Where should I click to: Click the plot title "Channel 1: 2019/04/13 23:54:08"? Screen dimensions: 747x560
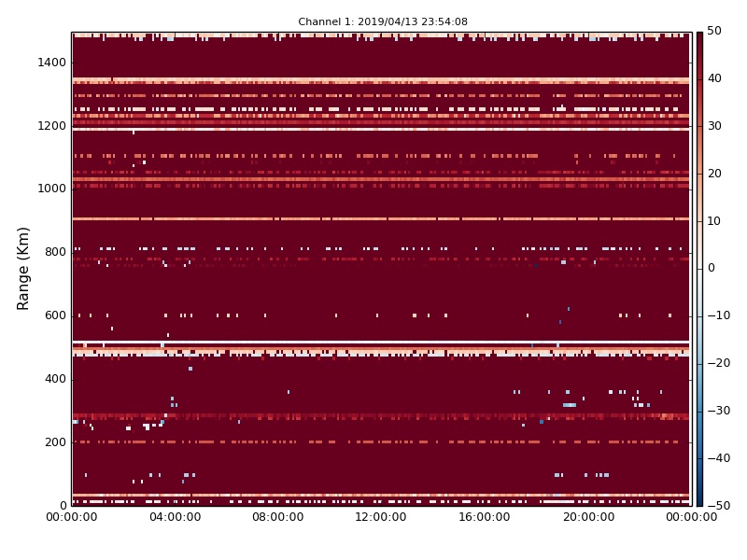383,21
